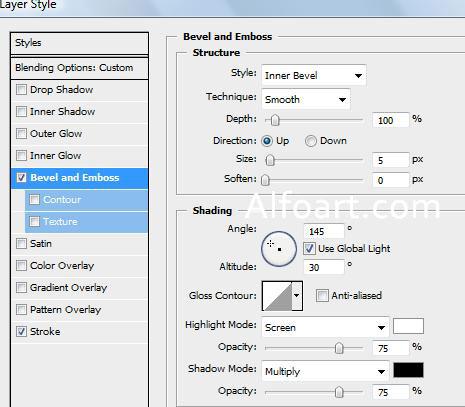Toggle the Use Global Light checkbox
This screenshot has height=407, width=465.
click(x=309, y=249)
